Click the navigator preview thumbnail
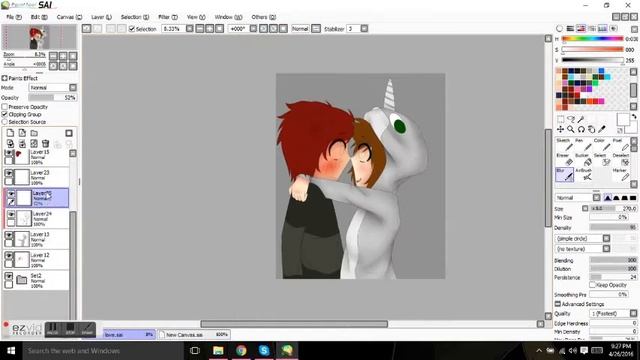This screenshot has height=360, width=640. [40, 37]
